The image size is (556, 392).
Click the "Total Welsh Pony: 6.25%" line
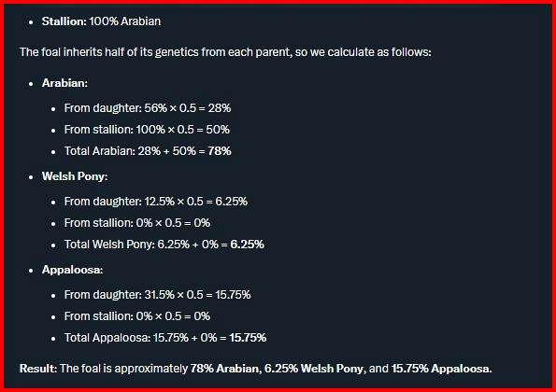[164, 245]
